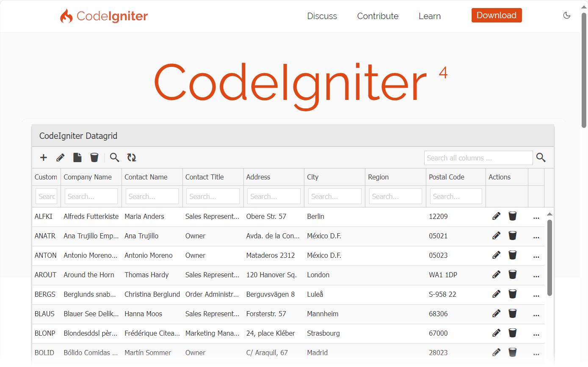This screenshot has height=367, width=588.
Task: Click the magnifier search icon in the grid toolbar
Action: coord(114,157)
